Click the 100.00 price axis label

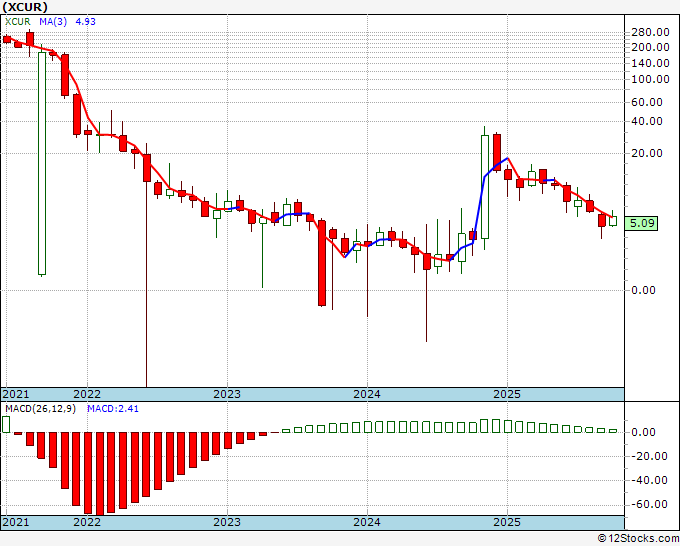tap(650, 79)
